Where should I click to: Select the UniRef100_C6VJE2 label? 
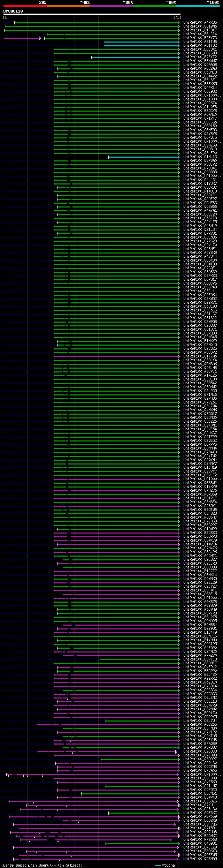coord(200,475)
